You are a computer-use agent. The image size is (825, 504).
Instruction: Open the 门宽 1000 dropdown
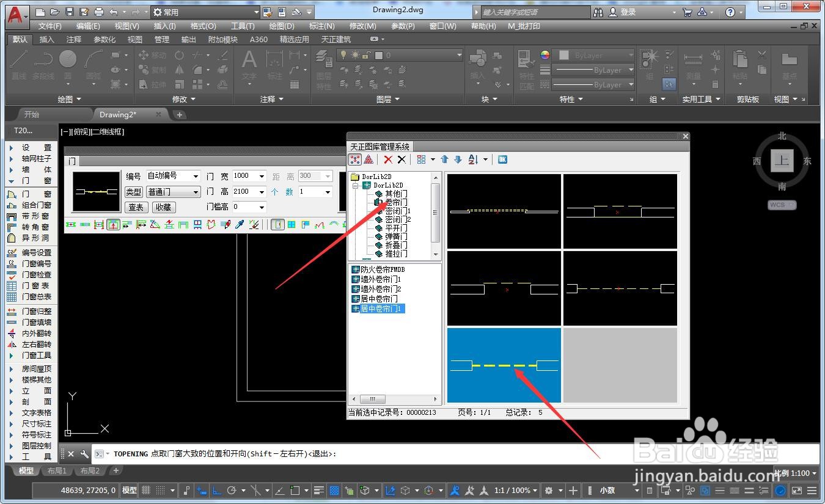[262, 176]
